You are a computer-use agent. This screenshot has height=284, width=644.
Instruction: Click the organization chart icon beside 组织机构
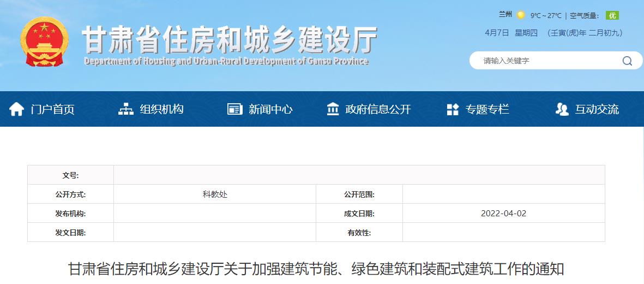(x=125, y=109)
